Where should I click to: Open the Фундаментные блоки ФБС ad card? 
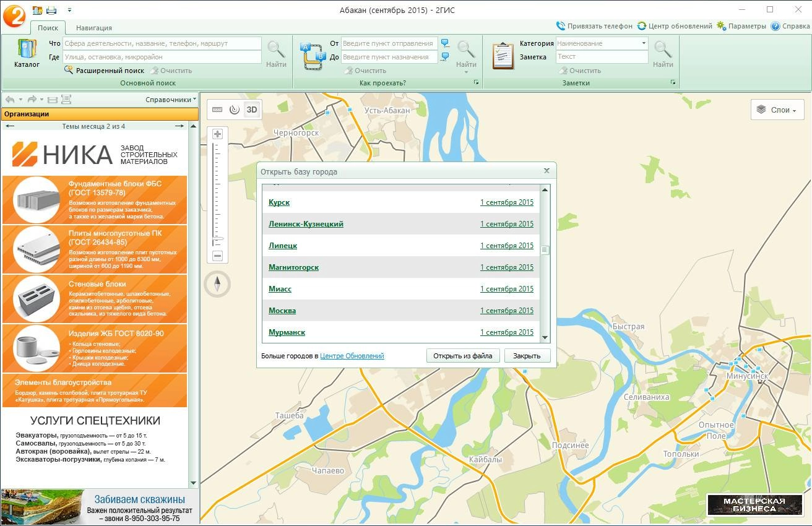[x=95, y=200]
